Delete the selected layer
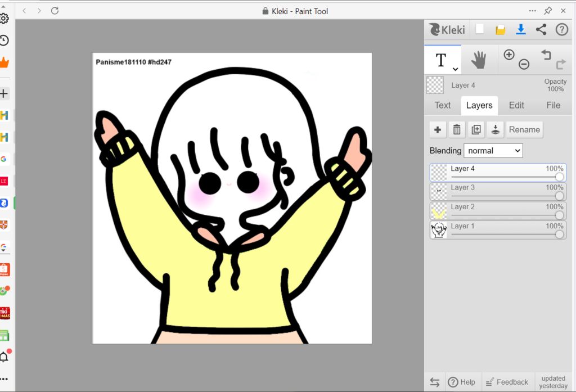576x392 pixels. pyautogui.click(x=457, y=130)
